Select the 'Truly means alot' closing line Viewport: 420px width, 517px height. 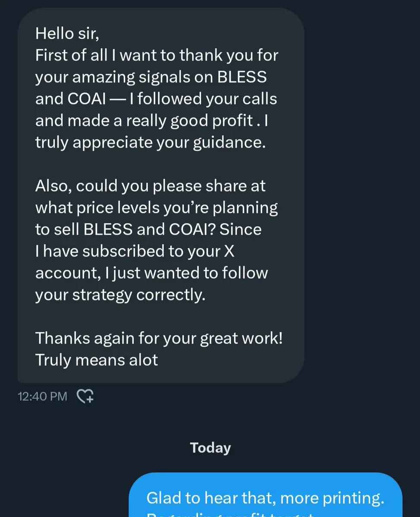click(97, 360)
